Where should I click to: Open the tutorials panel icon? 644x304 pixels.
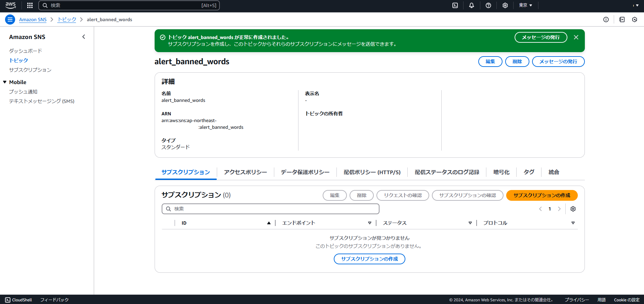[622, 20]
